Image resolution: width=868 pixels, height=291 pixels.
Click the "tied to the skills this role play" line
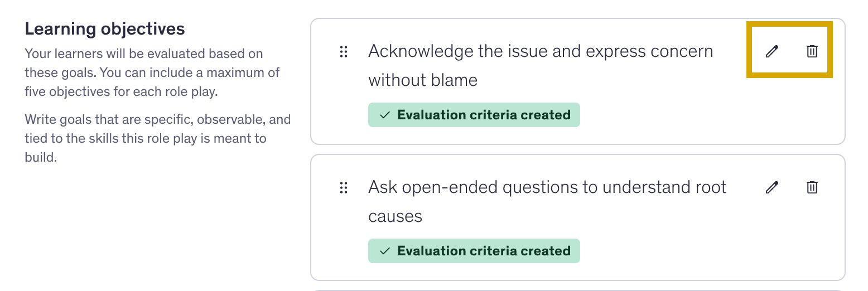[x=146, y=138]
